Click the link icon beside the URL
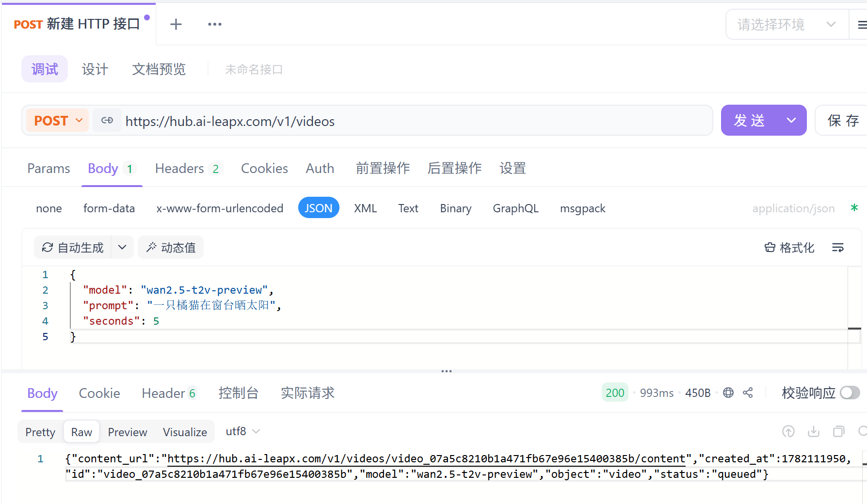Screen dimensions: 867x504 point(107,120)
